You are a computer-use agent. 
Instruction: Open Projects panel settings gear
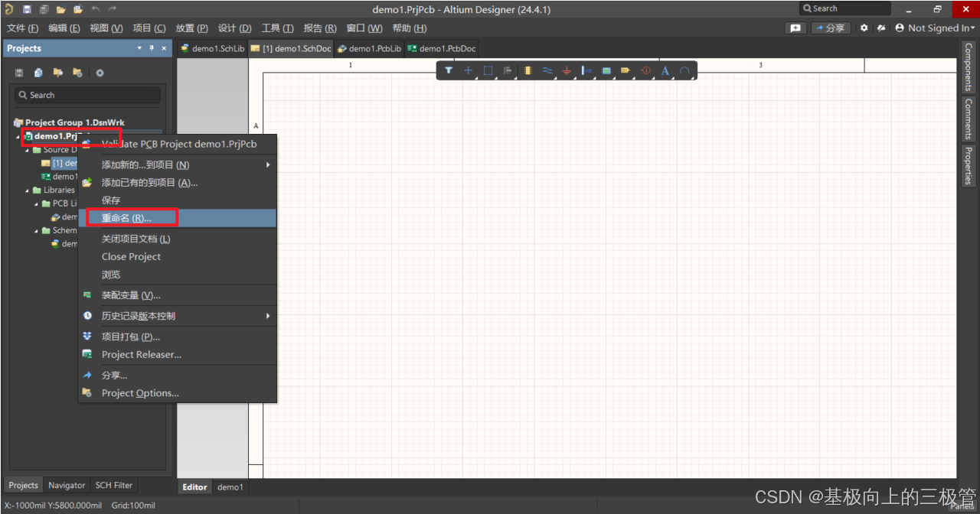(100, 73)
